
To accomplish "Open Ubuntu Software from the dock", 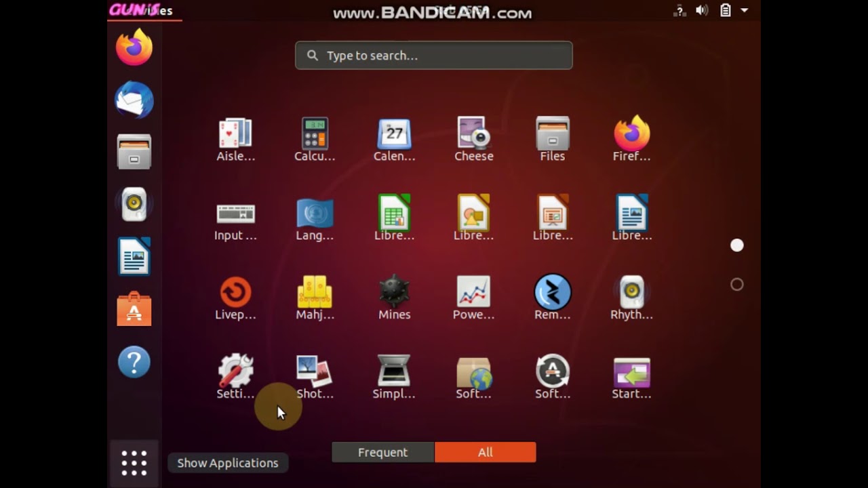I will click(134, 309).
